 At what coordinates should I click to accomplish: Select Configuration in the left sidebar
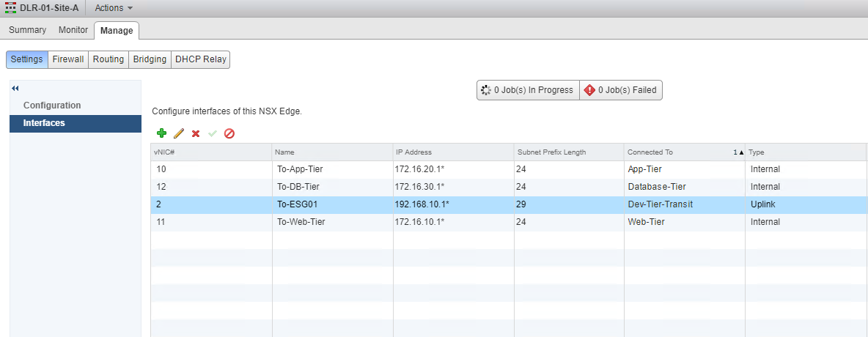pos(52,105)
